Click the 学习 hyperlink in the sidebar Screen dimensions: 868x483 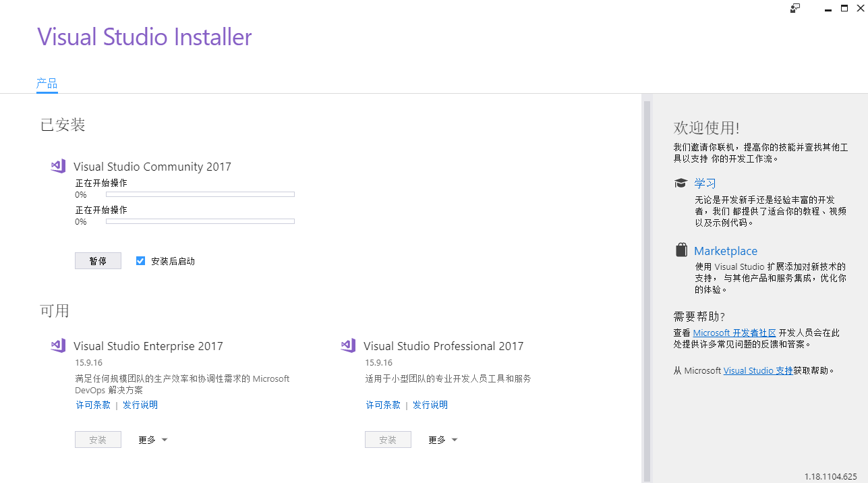pos(704,182)
